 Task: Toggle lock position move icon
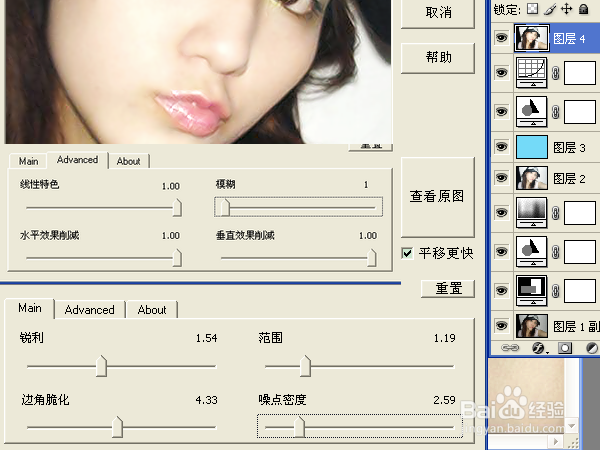(x=566, y=9)
